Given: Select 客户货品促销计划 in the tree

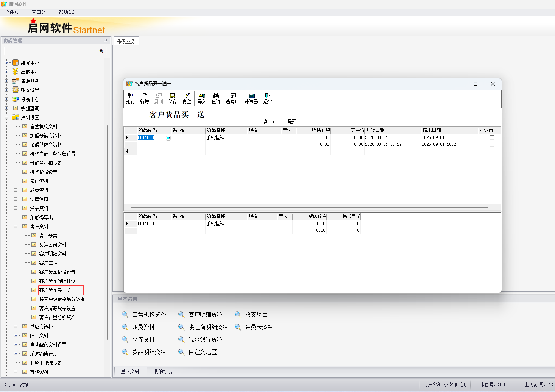Looking at the screenshot, I should [x=57, y=281].
